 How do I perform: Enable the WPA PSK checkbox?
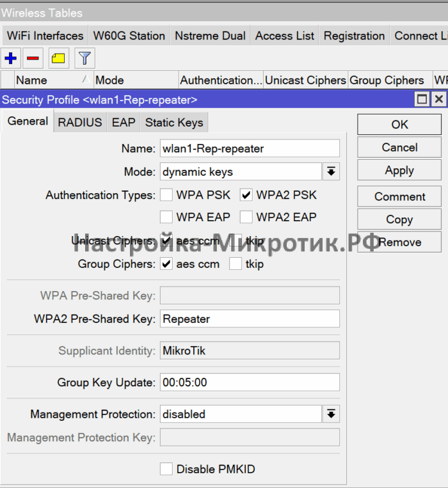click(x=166, y=195)
